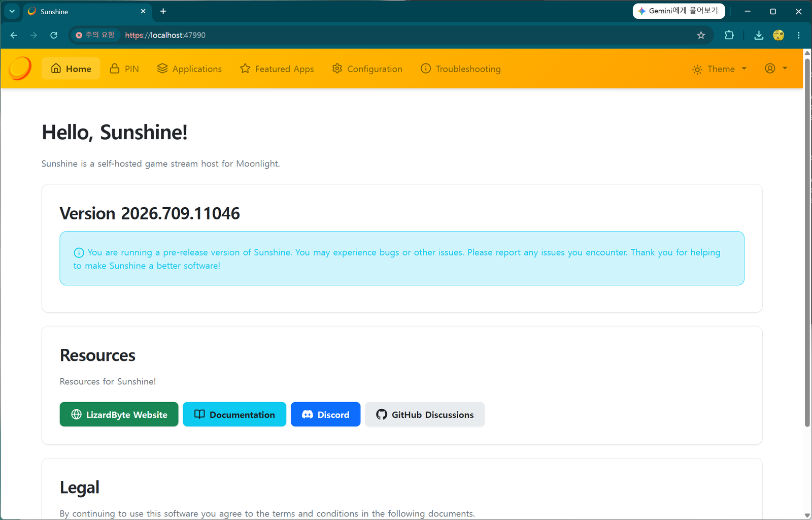Click the security warning badge in address bar

click(95, 35)
